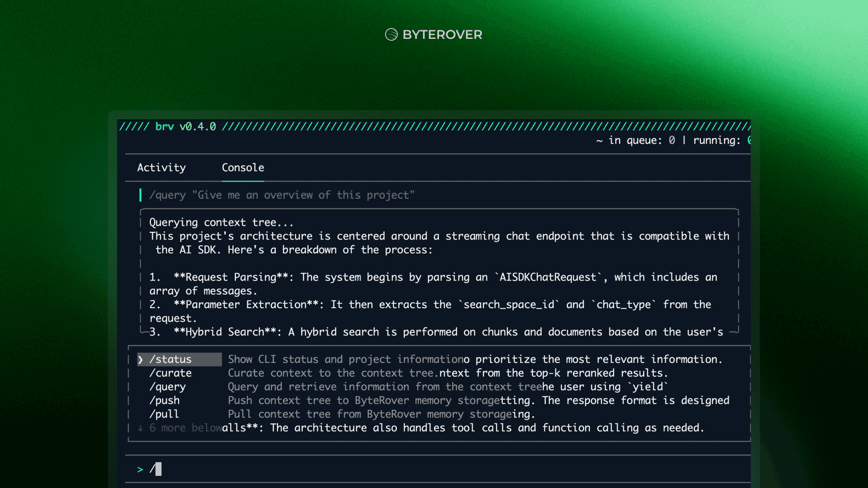Image resolution: width=868 pixels, height=488 pixels.
Task: Click the Querying context tree output line
Action: 222,223
